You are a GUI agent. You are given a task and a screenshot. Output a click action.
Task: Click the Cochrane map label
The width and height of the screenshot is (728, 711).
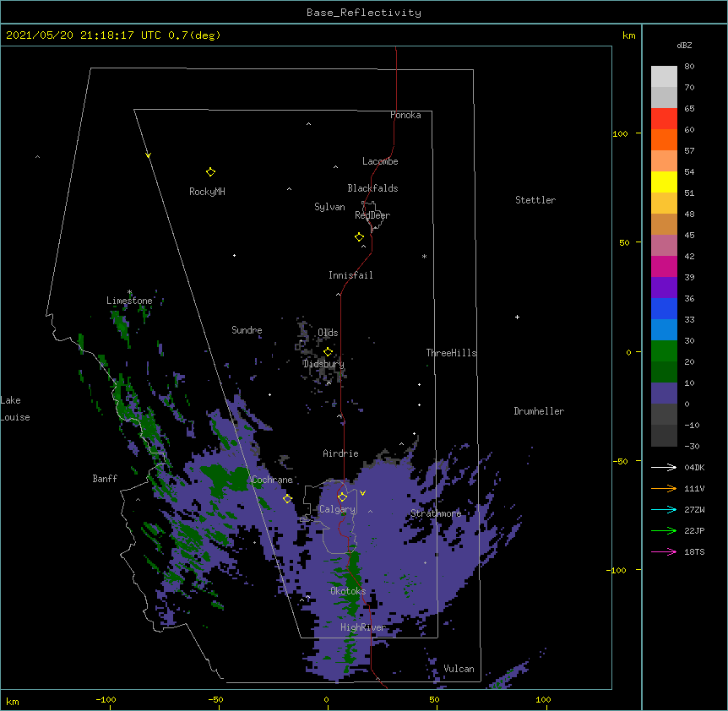point(272,480)
